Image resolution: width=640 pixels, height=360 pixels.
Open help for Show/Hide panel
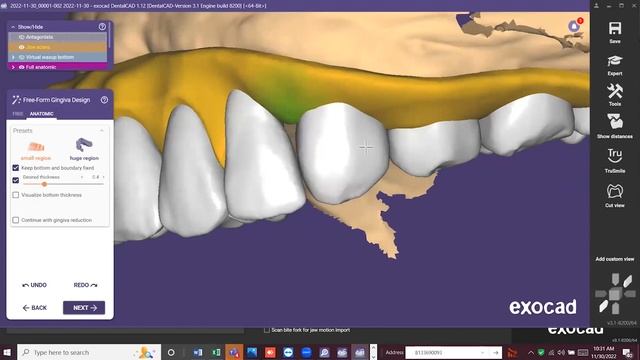(x=102, y=27)
